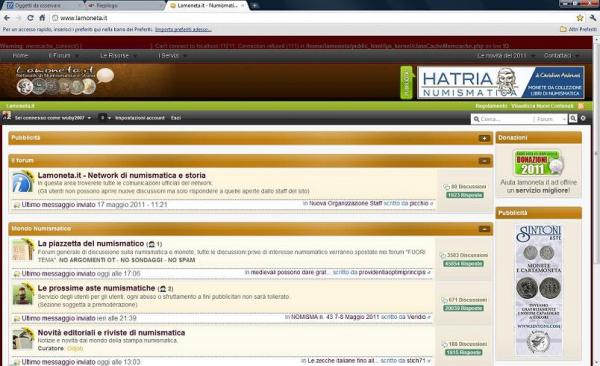
Task: Collapse the Mondo Numismatico category
Action: click(x=484, y=229)
